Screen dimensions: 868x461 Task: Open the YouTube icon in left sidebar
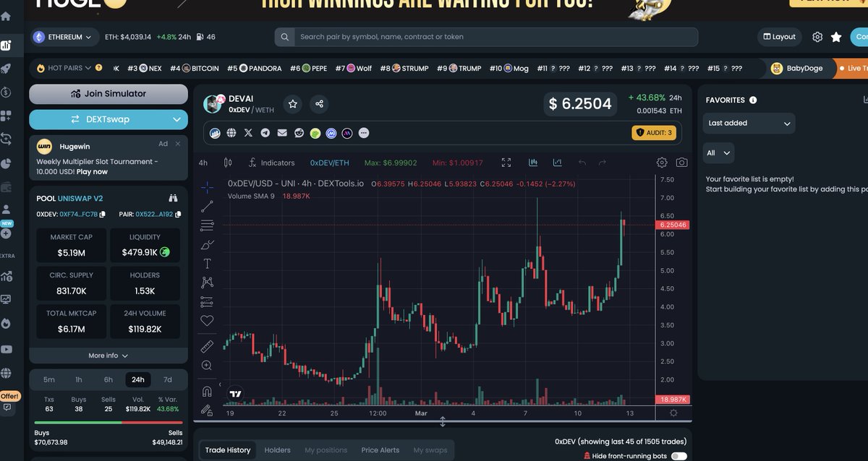pyautogui.click(x=6, y=349)
